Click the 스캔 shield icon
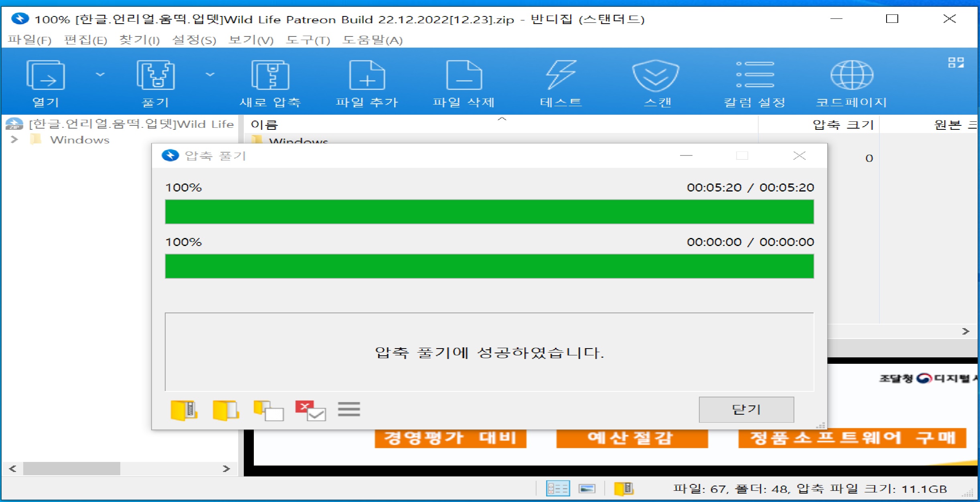The width and height of the screenshot is (980, 502). pos(655,76)
